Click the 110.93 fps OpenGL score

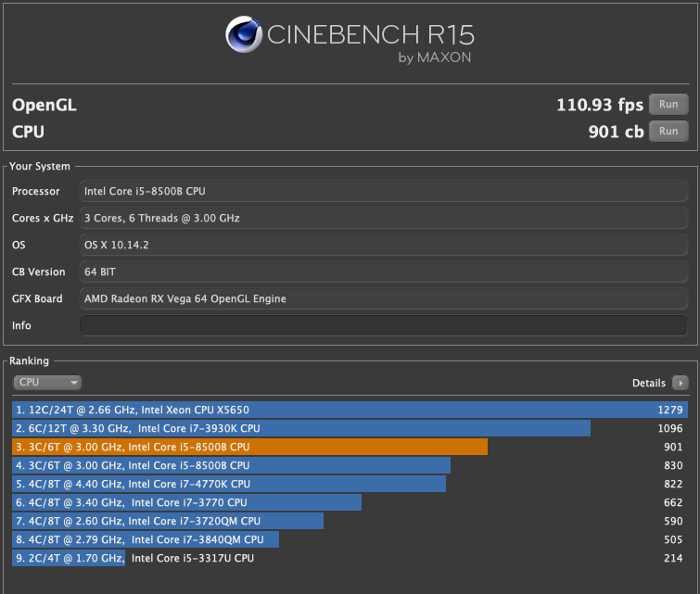click(600, 105)
